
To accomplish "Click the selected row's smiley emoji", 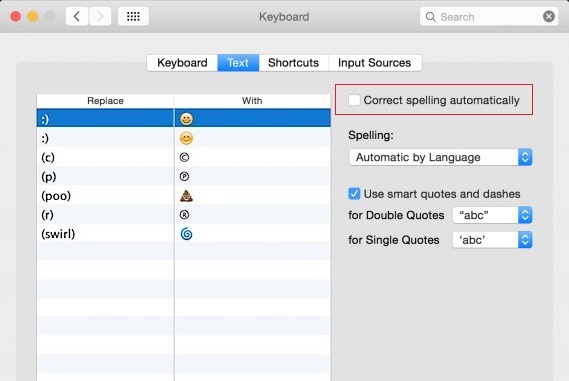I will pos(187,119).
